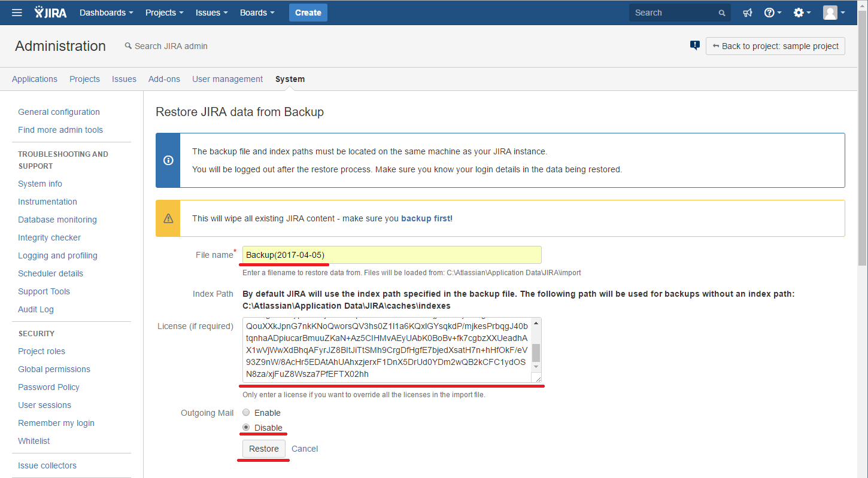Expand the Boards dropdown
Screen dimensions: 868x478
(257, 13)
